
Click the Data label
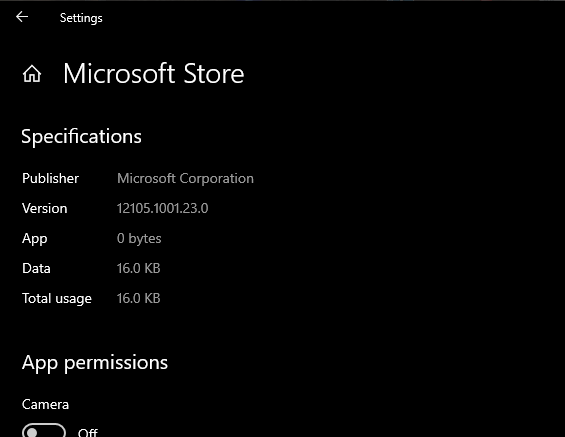tap(36, 268)
